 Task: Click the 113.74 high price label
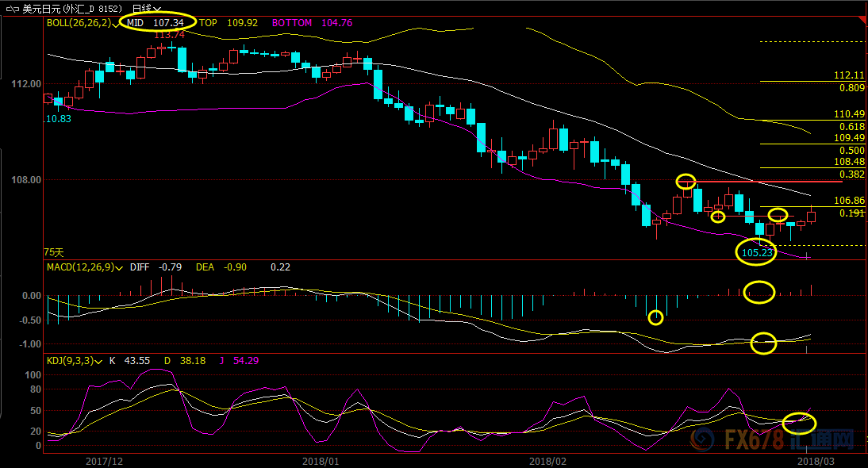pyautogui.click(x=169, y=35)
